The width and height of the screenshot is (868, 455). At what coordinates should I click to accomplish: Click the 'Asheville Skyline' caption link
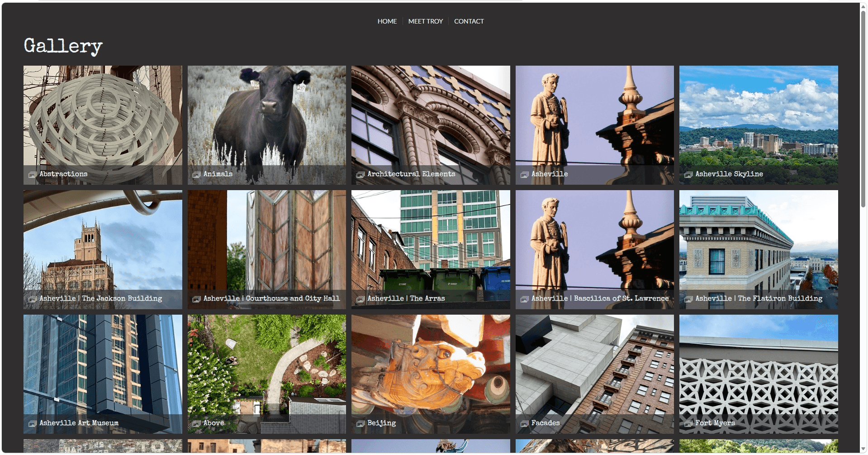pos(729,174)
